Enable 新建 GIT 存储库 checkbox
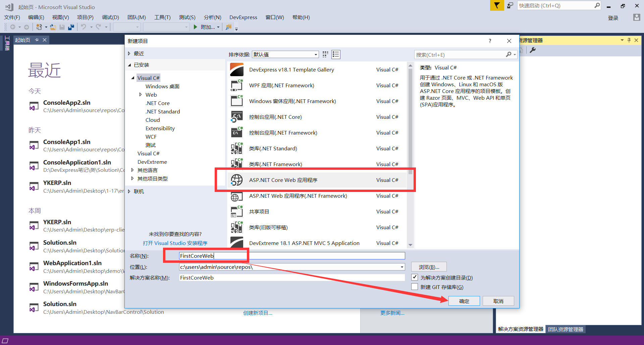Screen dimensions: 644x345 click(415, 287)
